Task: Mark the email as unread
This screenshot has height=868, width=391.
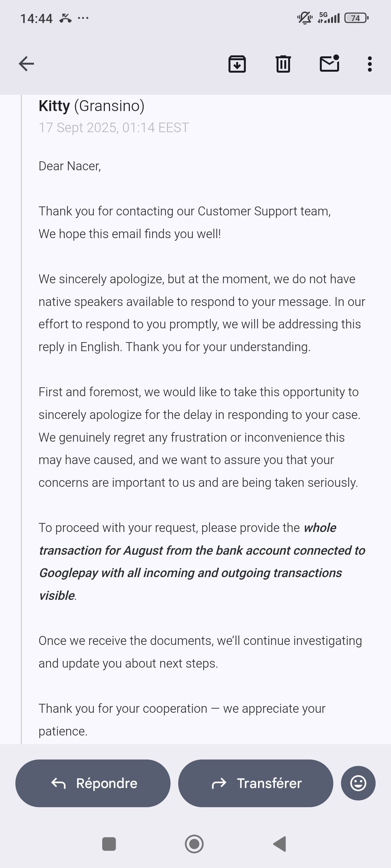Action: 329,63
